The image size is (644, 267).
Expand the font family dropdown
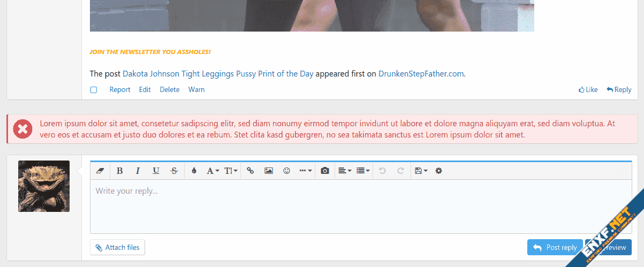213,171
